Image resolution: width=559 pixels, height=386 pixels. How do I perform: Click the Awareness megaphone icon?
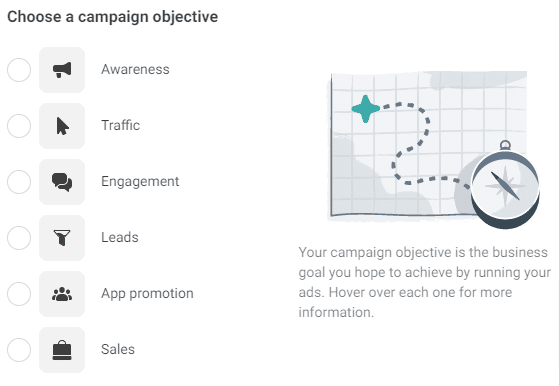pyautogui.click(x=62, y=70)
